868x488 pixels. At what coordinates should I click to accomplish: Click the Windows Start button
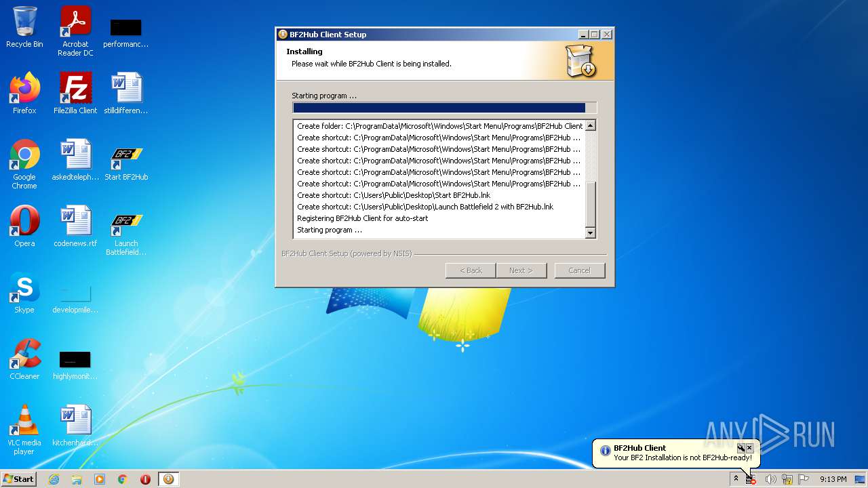coord(18,479)
